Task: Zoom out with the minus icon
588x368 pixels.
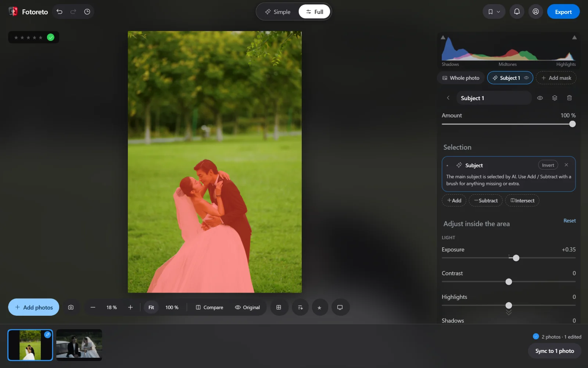Action: pyautogui.click(x=93, y=307)
